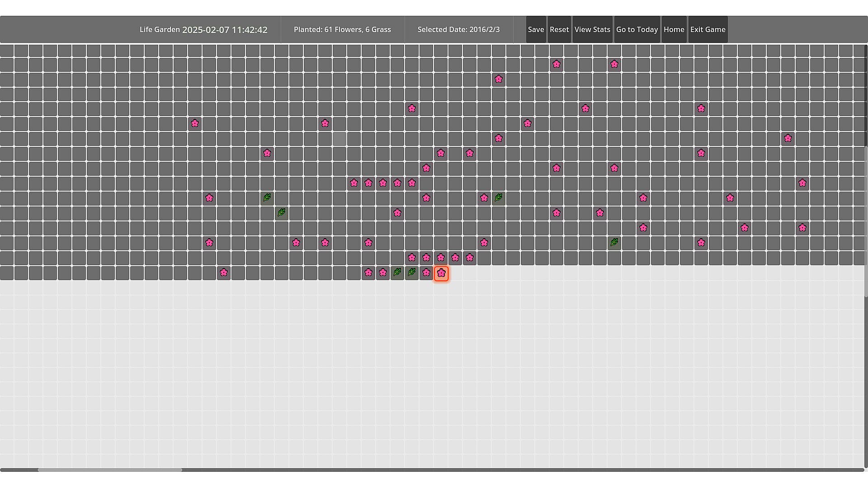Click the last flower of the five-flower lower row
This screenshot has width=868, height=488.
(x=470, y=258)
